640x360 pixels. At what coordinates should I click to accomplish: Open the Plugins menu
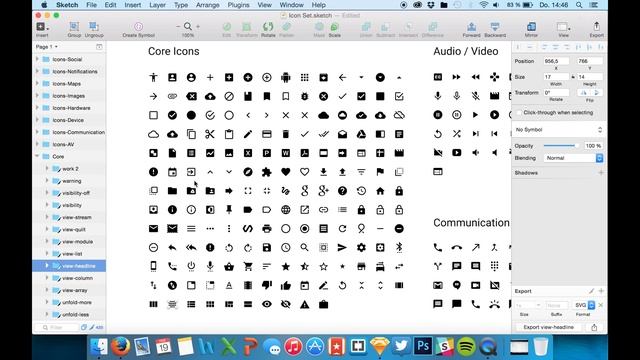(x=238, y=5)
